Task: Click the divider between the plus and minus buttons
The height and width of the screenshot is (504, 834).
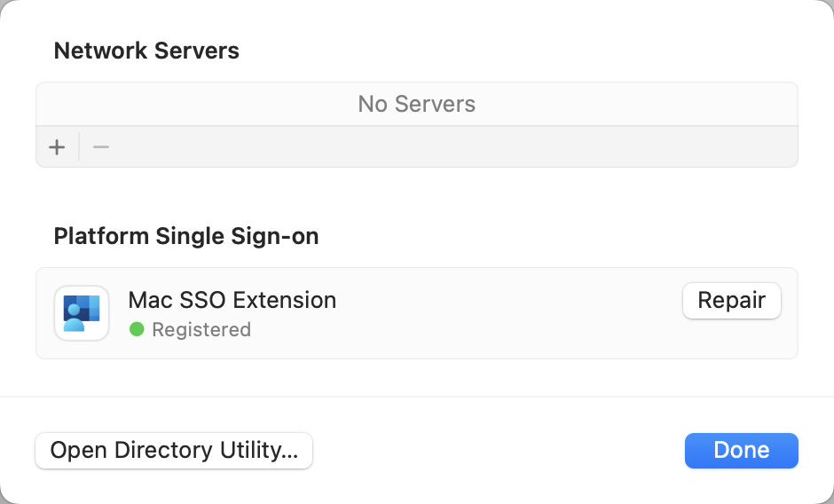Action: click(x=79, y=147)
